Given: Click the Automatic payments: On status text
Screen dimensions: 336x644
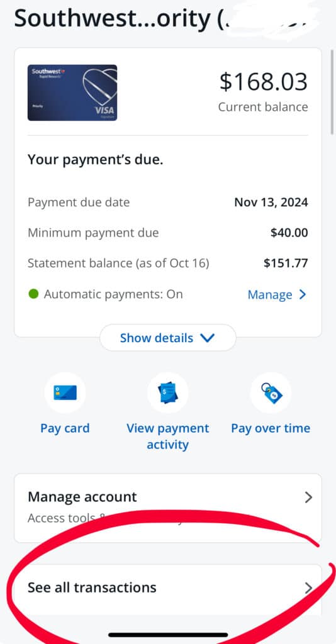Looking at the screenshot, I should point(113,294).
